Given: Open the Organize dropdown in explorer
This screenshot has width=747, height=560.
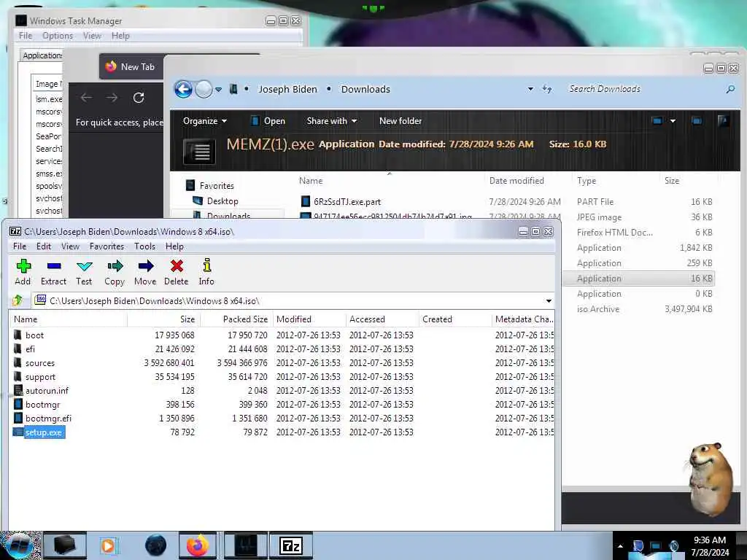Looking at the screenshot, I should [205, 121].
